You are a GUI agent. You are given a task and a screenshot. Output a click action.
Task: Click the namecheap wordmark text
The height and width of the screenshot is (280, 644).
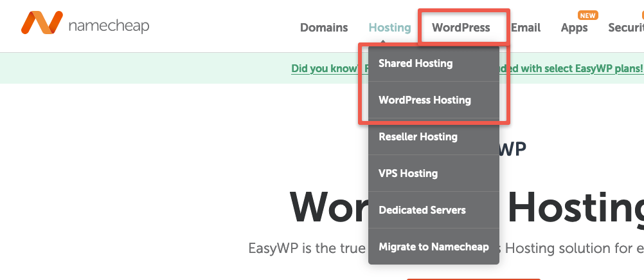109,26
